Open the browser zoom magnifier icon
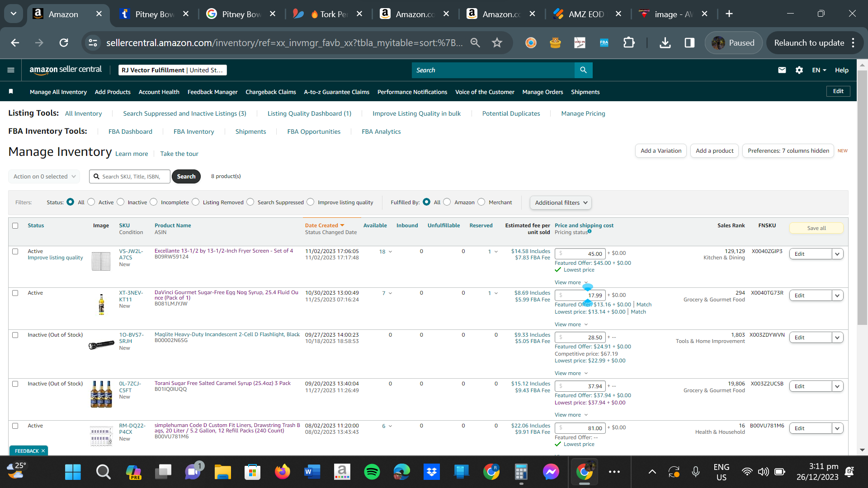The image size is (868, 488). pyautogui.click(x=475, y=43)
